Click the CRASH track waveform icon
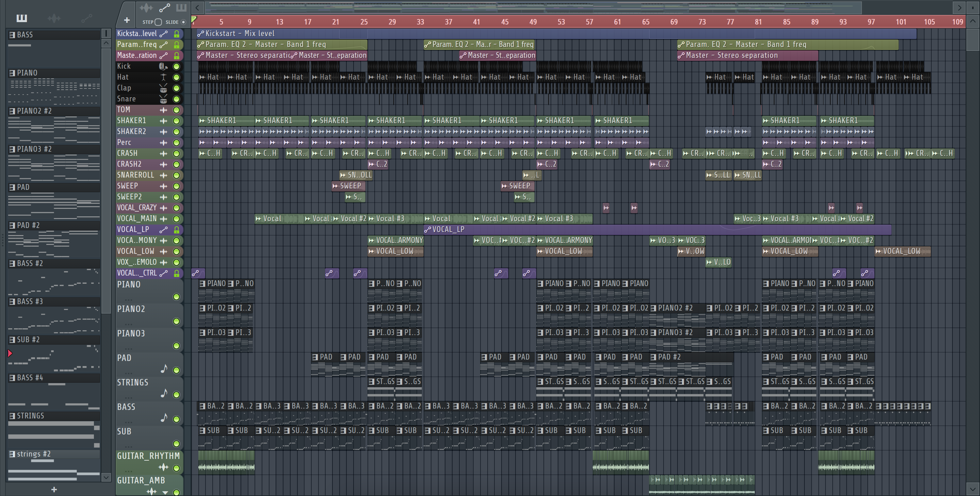Screen dimensions: 980x496 click(163, 153)
